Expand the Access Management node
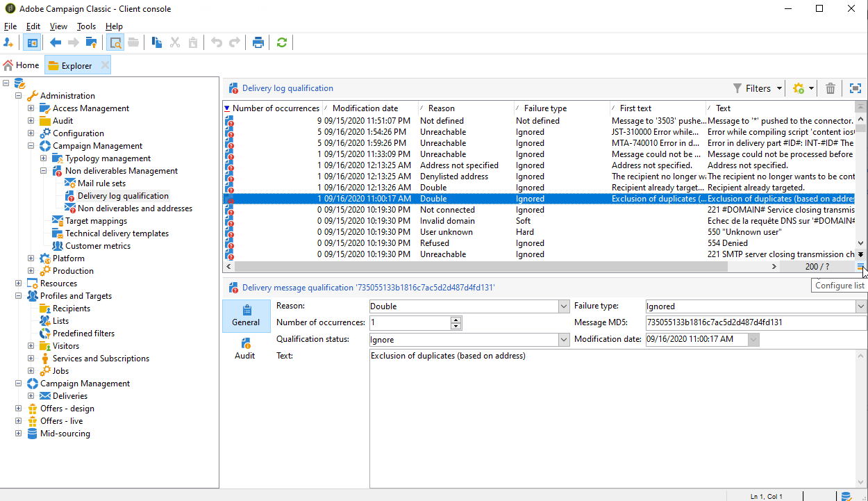 click(31, 108)
